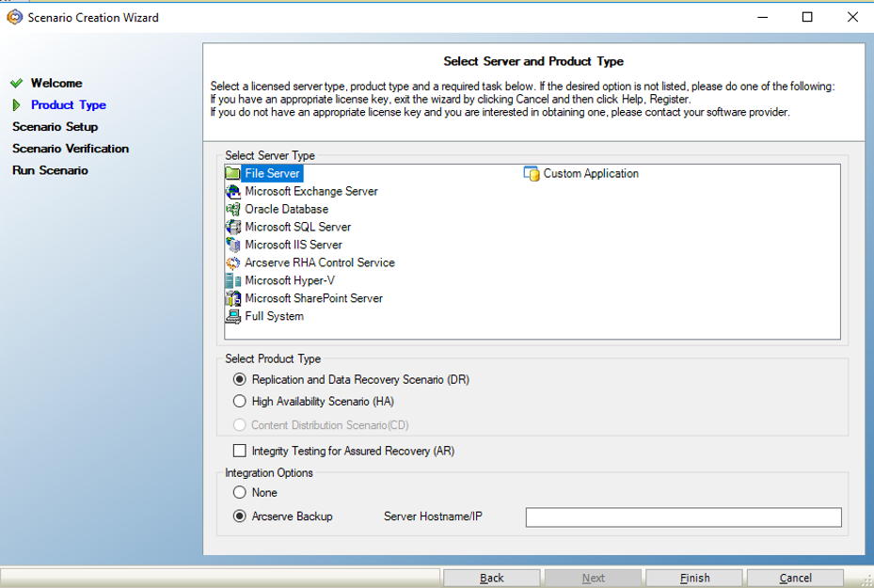The height and width of the screenshot is (588, 874).
Task: Select Microsoft Hyper-V list entry
Action: coord(289,280)
